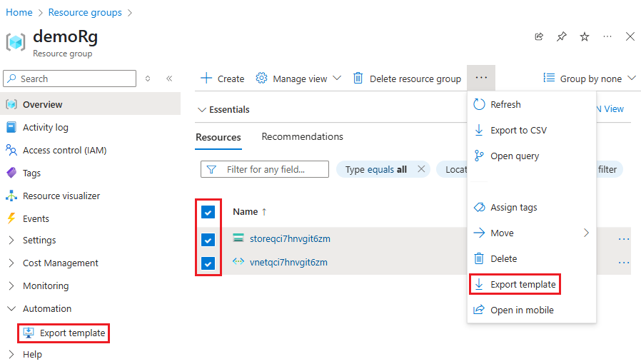Select Open query menu item

click(x=532, y=156)
